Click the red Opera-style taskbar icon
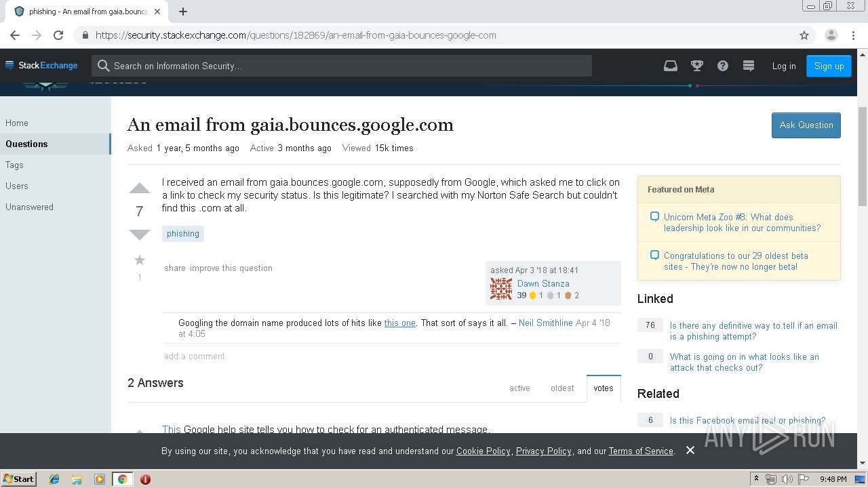Viewport: 868px width, 488px height. pos(145,479)
